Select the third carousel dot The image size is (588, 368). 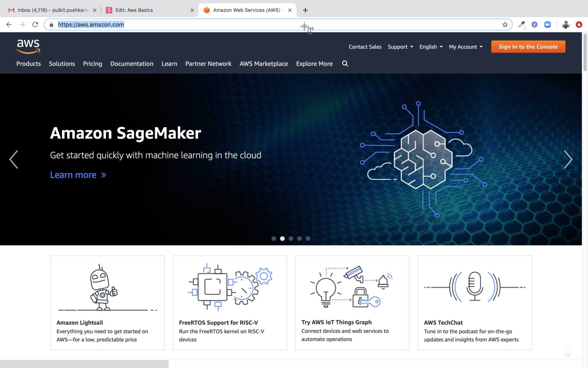tap(291, 239)
